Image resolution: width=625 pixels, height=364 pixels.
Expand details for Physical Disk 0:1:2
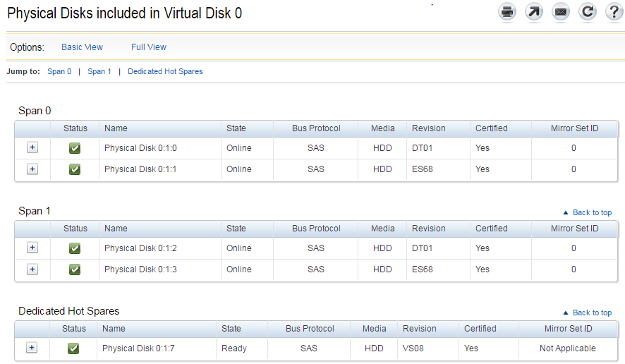(32, 248)
